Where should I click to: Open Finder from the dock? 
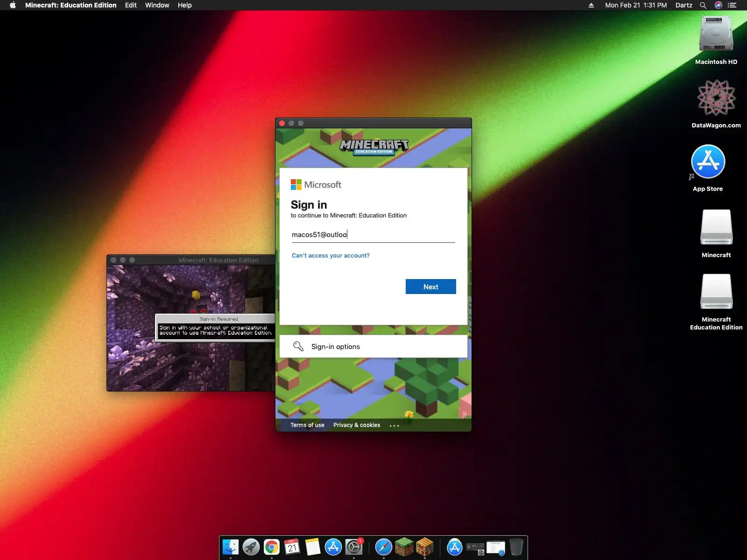[231, 547]
